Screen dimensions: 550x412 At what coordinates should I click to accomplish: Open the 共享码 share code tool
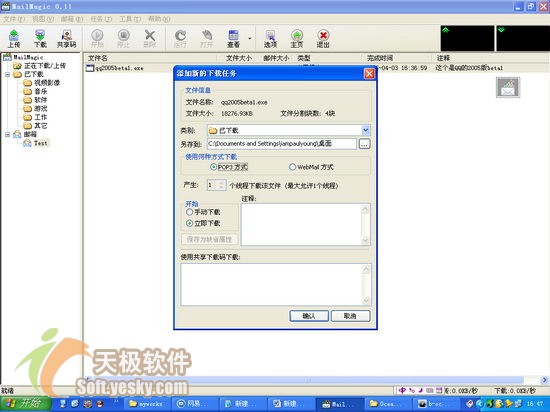click(67, 39)
